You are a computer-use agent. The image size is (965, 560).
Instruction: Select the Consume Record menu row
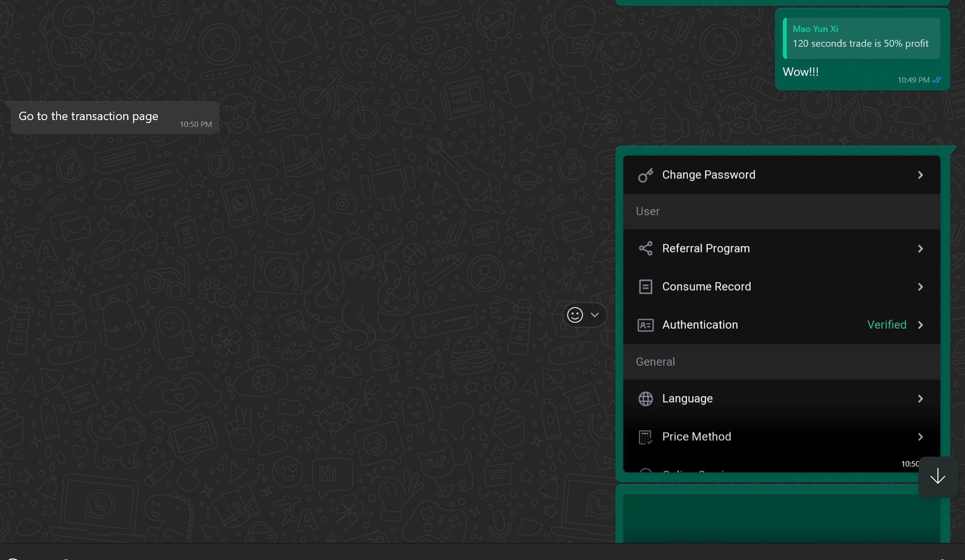pyautogui.click(x=781, y=287)
